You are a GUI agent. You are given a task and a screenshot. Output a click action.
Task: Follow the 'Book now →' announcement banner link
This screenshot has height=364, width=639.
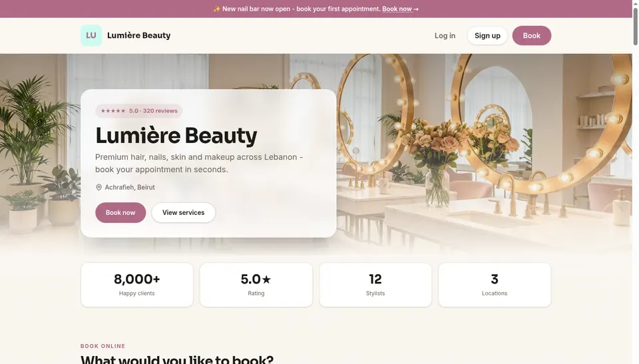[400, 9]
